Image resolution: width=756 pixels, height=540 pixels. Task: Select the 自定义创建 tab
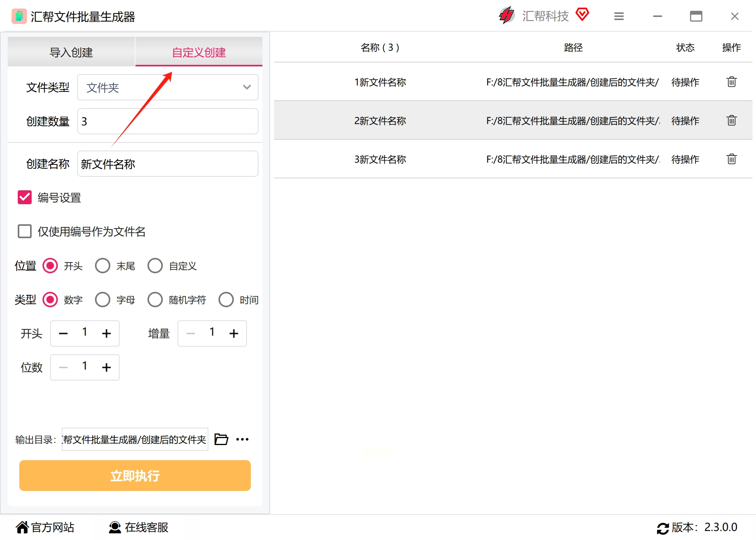tap(199, 52)
